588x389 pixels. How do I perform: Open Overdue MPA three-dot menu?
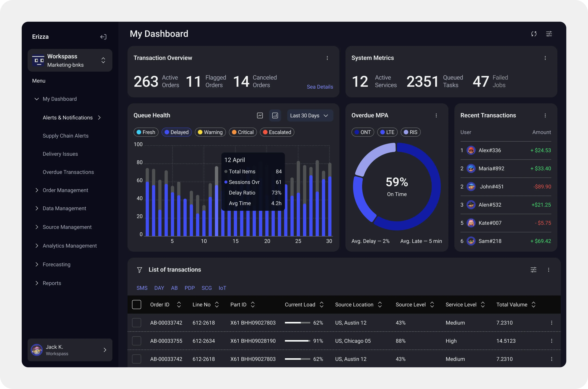point(436,116)
